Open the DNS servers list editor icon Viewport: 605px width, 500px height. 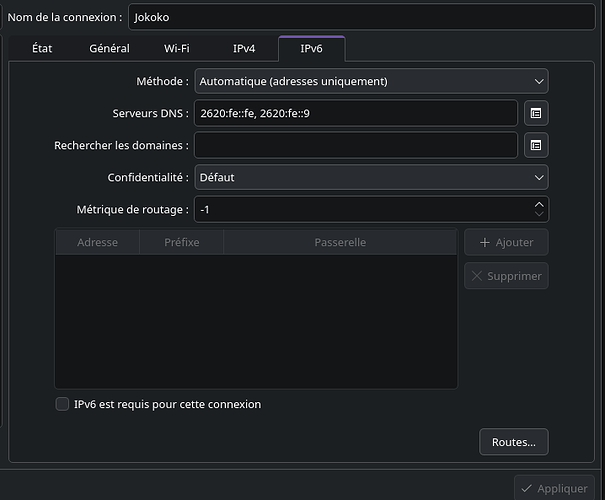click(x=536, y=113)
